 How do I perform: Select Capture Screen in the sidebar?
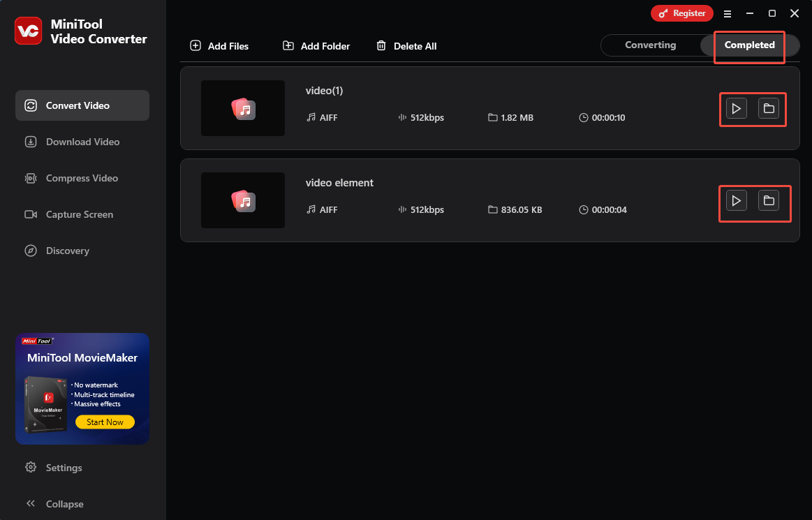tap(82, 214)
